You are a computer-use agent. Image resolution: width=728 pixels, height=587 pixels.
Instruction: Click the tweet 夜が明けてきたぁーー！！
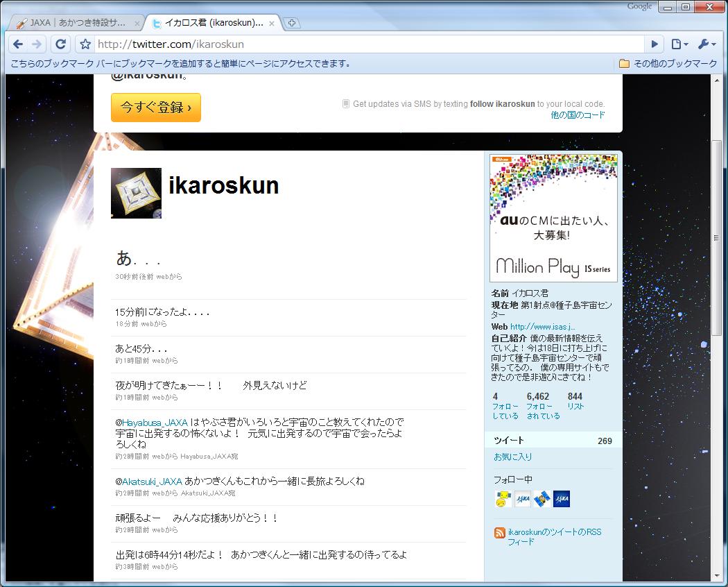pos(211,386)
